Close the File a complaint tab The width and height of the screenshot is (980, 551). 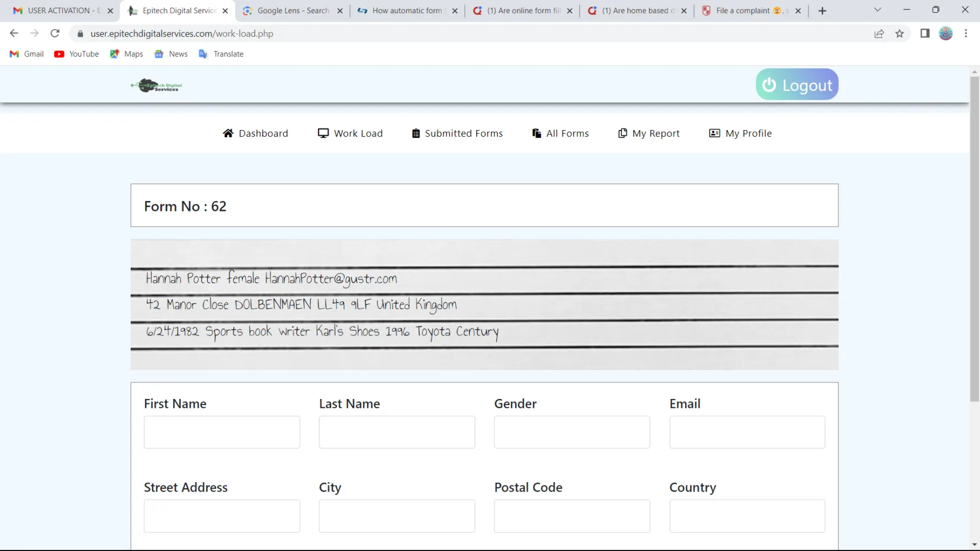coord(798,10)
